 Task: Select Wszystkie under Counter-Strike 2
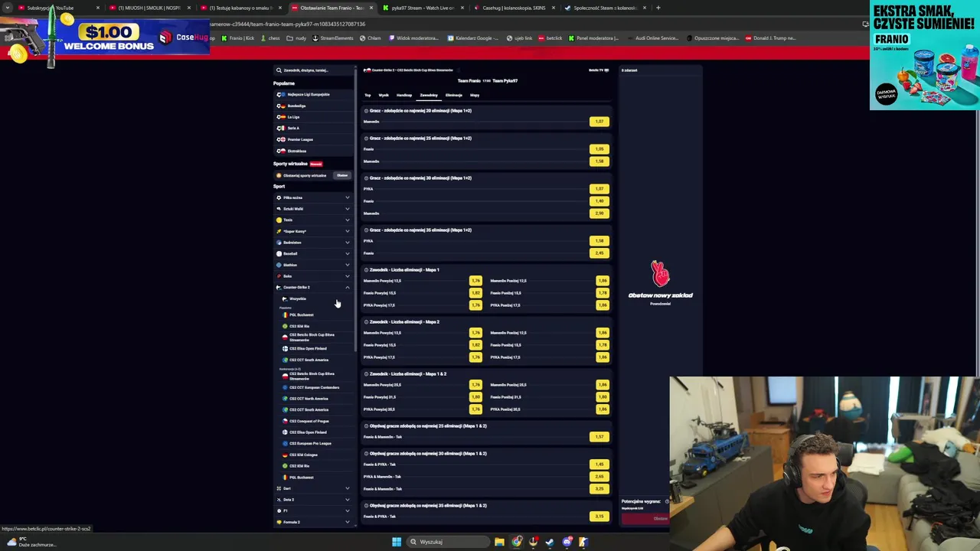pyautogui.click(x=298, y=298)
